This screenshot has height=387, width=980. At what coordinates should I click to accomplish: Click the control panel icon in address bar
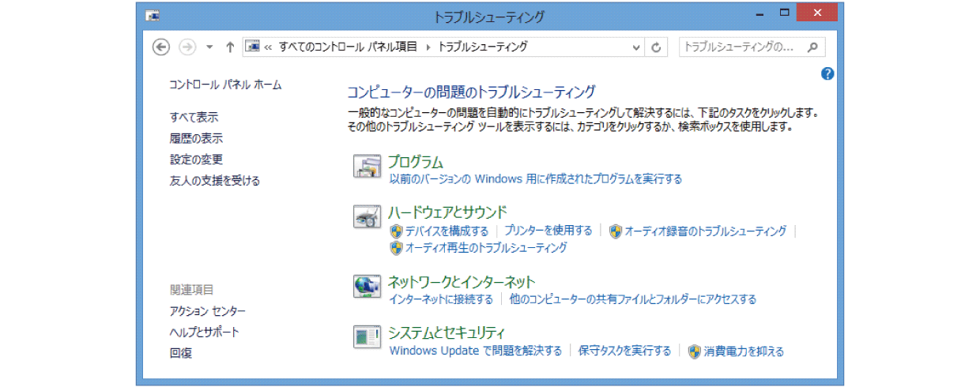point(253,47)
